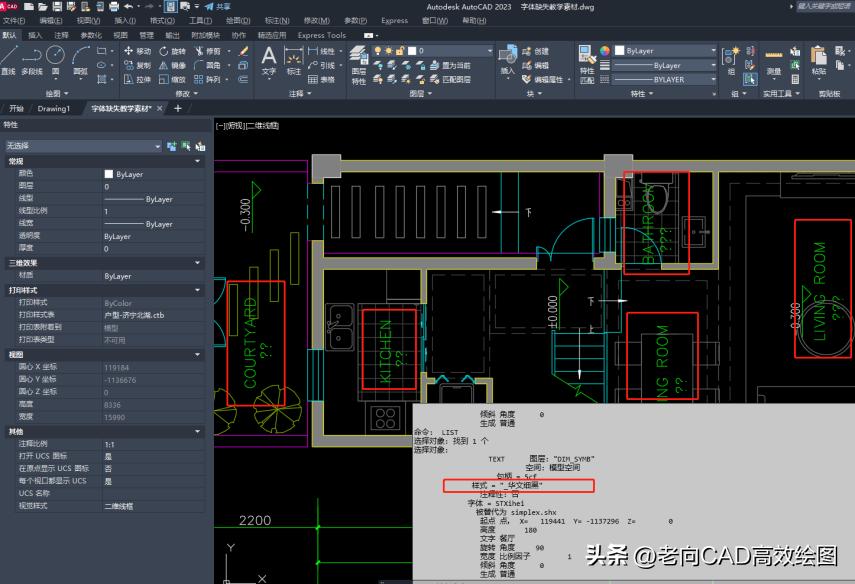Activate the Text (文字) annotation tool
This screenshot has width=855, height=584.
click(269, 58)
